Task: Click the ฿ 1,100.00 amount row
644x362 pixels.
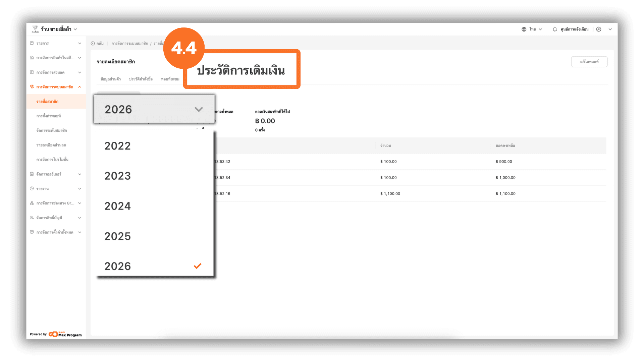Action: pyautogui.click(x=390, y=194)
